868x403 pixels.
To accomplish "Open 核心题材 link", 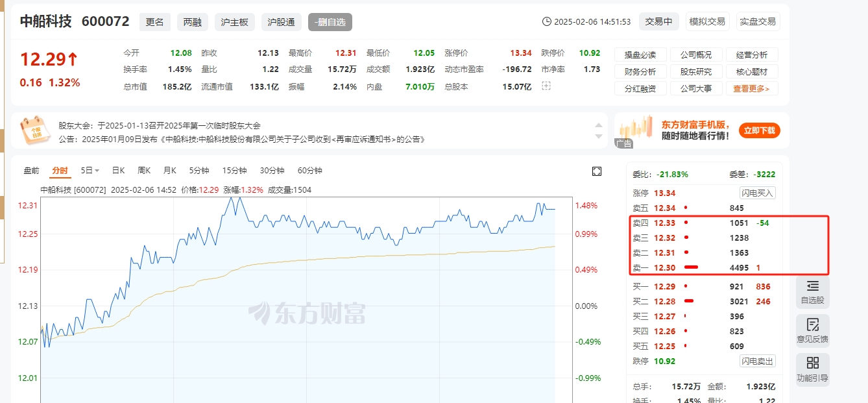I will point(752,72).
